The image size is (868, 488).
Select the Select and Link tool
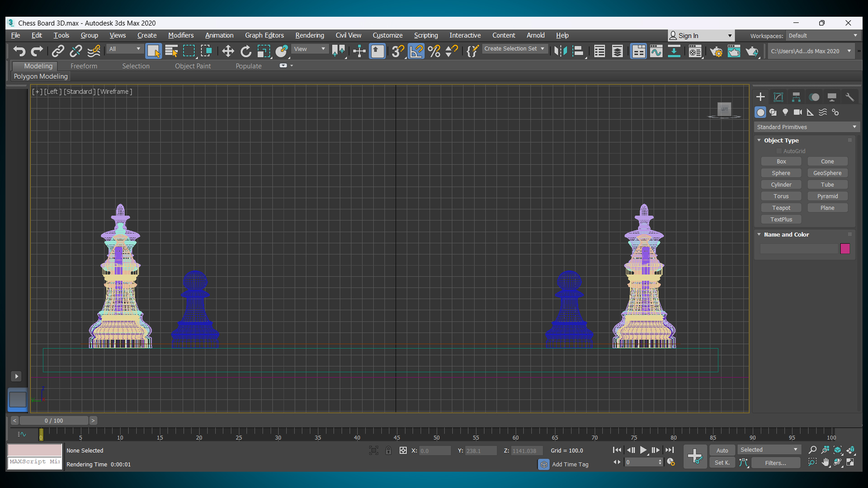58,51
